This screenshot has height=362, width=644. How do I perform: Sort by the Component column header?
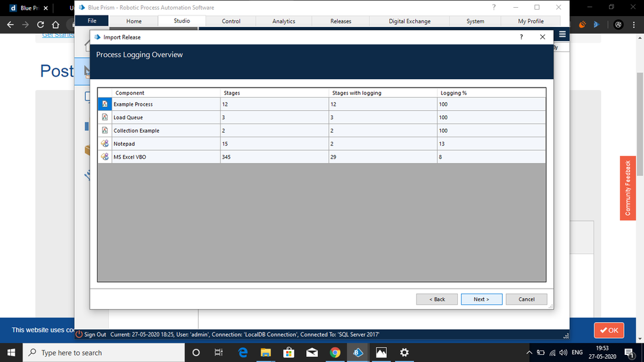tap(166, 93)
